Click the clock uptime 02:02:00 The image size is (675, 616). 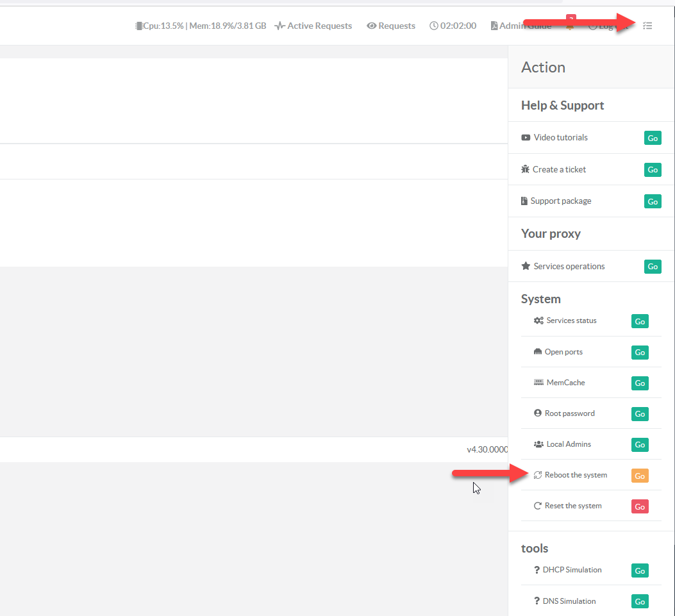pos(453,26)
